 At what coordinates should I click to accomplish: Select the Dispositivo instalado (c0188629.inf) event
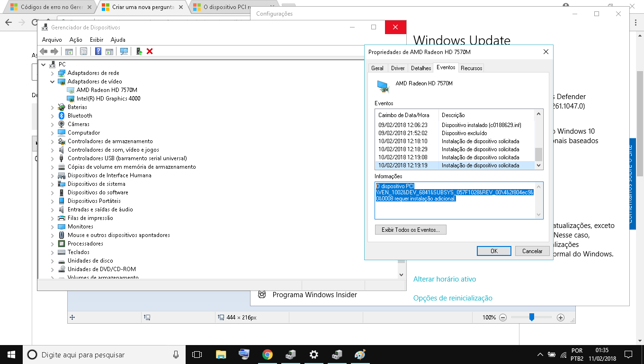pyautogui.click(x=455, y=125)
